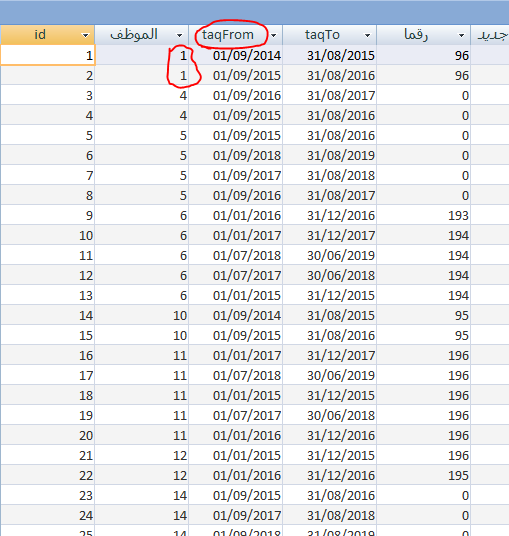
Task: Open the الموظف column dropdown arrow
Action: [x=179, y=35]
